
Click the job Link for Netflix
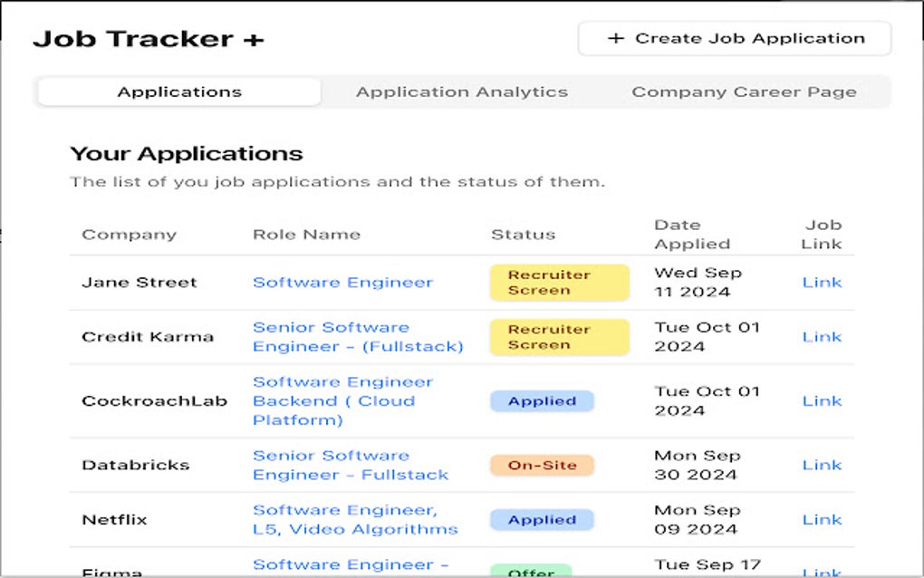click(822, 519)
